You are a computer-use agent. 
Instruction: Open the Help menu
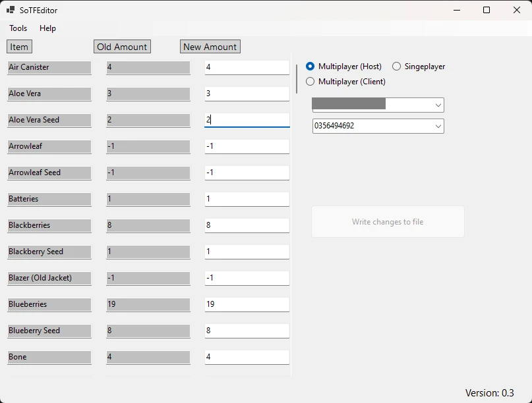click(x=47, y=28)
